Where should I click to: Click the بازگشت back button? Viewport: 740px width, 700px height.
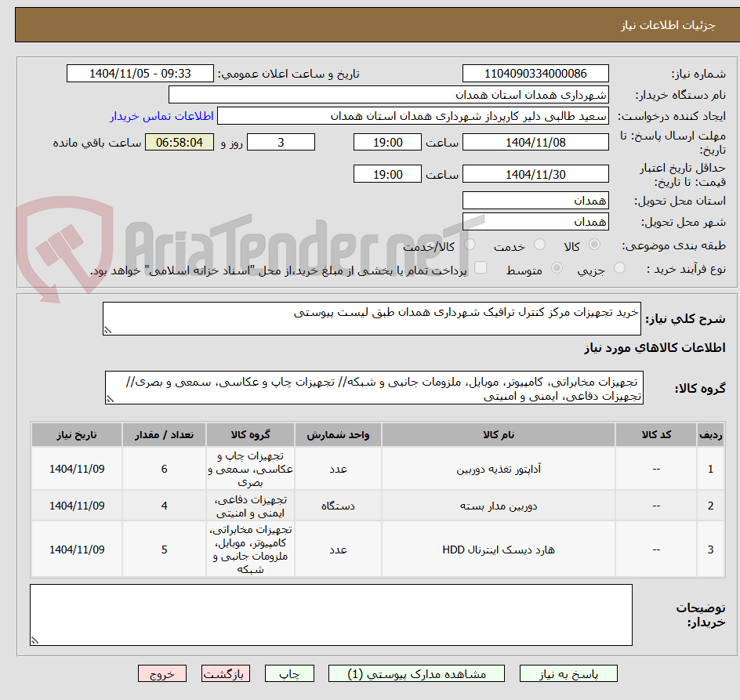[x=226, y=673]
